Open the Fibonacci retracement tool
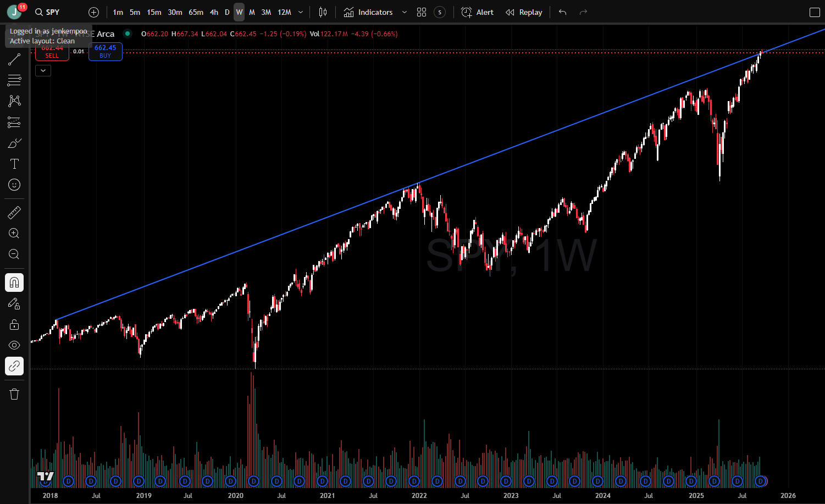Image resolution: width=825 pixels, height=504 pixels. click(x=14, y=80)
